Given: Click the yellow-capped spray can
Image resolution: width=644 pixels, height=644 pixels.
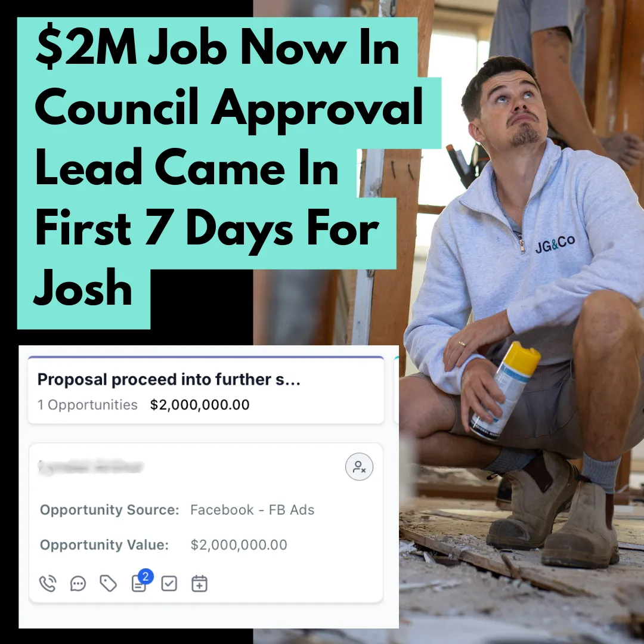Looking at the screenshot, I should (x=505, y=391).
